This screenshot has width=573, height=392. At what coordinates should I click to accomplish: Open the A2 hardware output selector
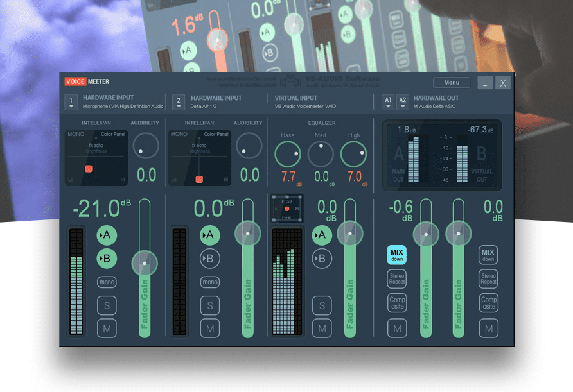pyautogui.click(x=402, y=102)
